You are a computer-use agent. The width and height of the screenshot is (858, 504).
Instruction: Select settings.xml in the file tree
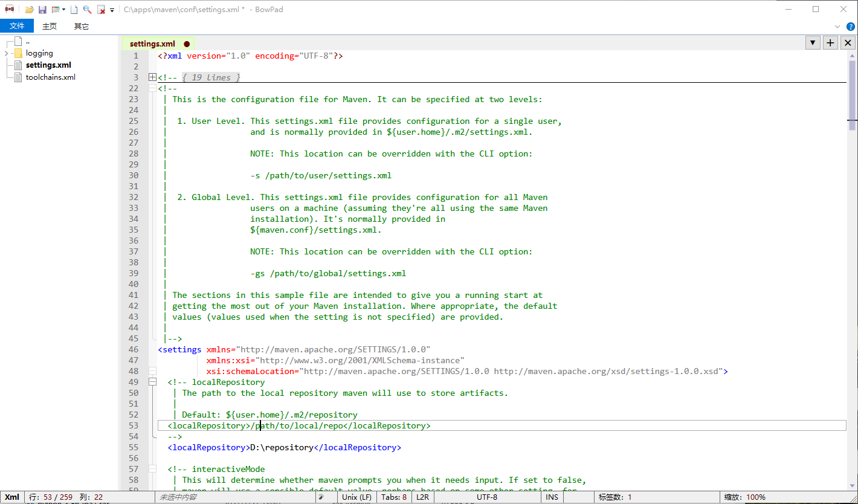48,65
